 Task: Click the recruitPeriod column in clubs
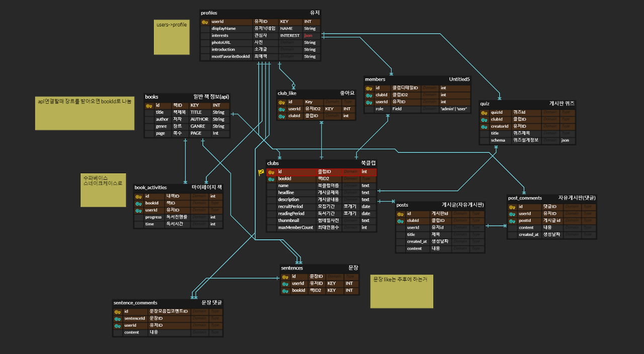[296, 206]
